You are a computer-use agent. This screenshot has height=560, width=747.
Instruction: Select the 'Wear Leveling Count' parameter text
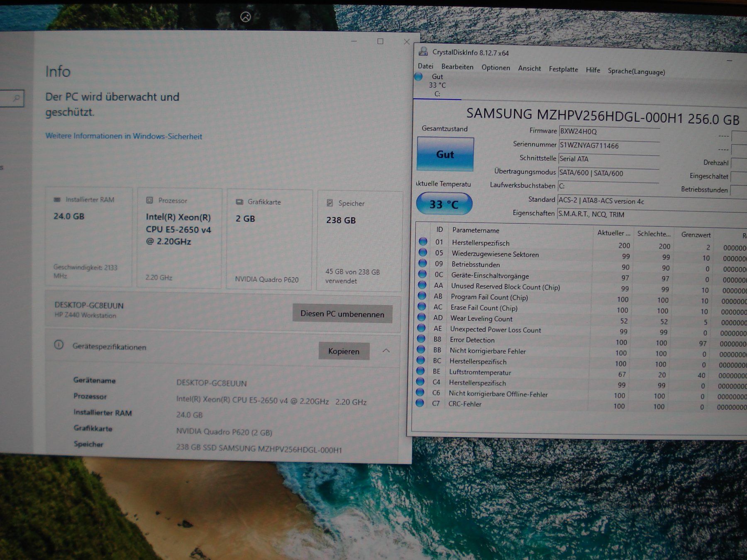coord(481,319)
